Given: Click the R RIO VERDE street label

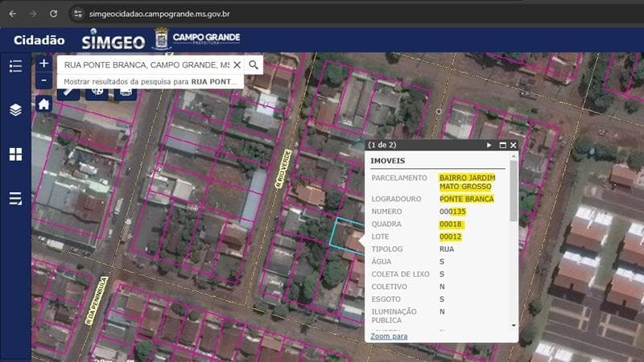Looking at the screenshot, I should tap(283, 169).
